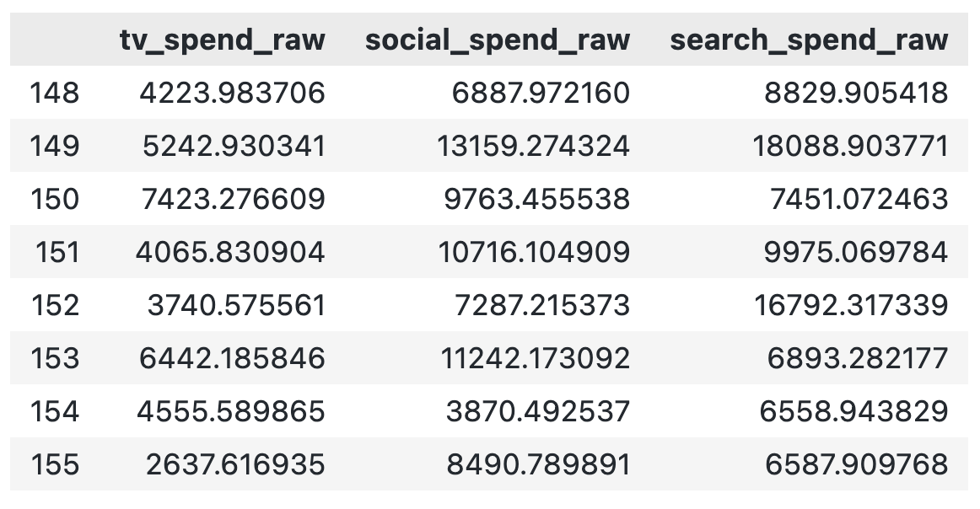Viewport: 980px width, 509px height.
Task: Click tv spend value 4065.830904
Action: 232,252
